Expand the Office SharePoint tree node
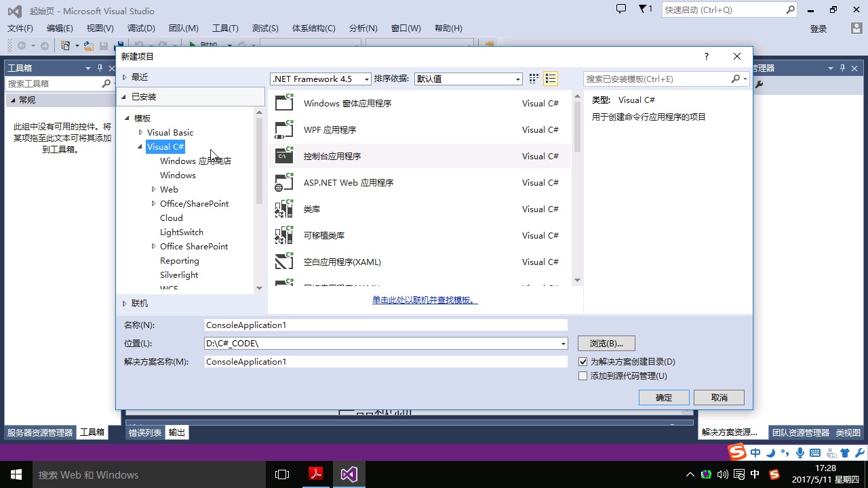This screenshot has width=868, height=488. (153, 246)
